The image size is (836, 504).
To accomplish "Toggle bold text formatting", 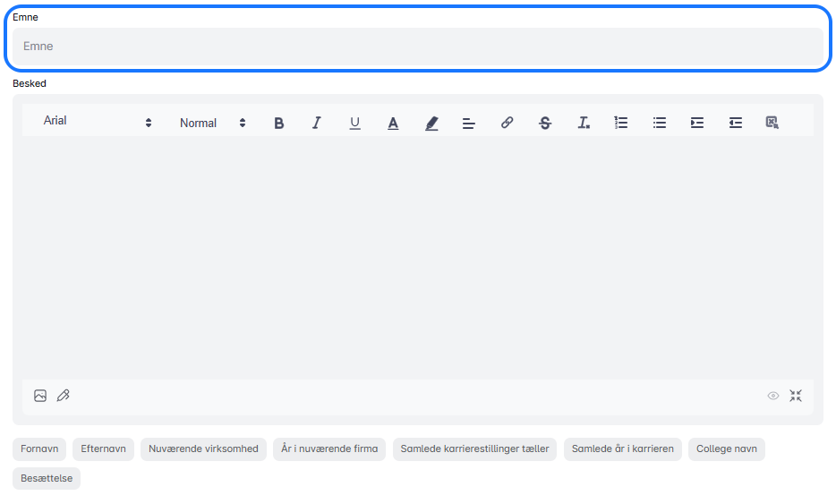I will click(x=279, y=124).
